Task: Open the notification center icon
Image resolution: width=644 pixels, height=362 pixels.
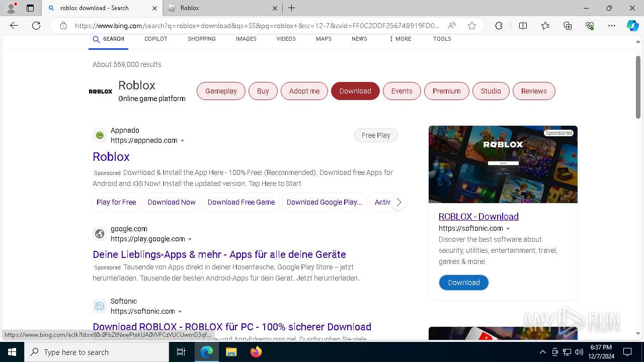Action: (627, 352)
